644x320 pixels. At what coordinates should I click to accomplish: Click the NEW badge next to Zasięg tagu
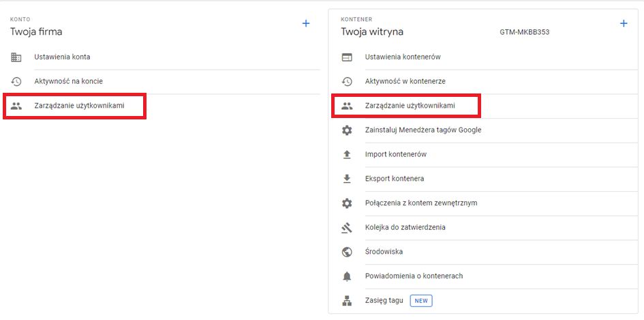point(421,301)
